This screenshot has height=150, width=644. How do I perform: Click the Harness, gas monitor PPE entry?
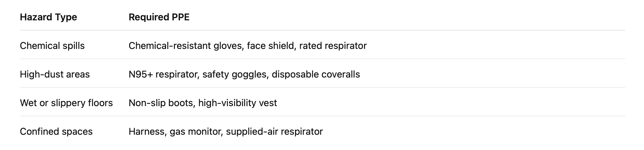pyautogui.click(x=175, y=132)
